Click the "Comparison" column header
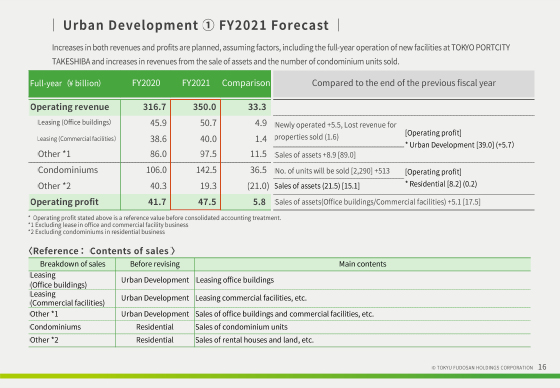 (x=246, y=83)
